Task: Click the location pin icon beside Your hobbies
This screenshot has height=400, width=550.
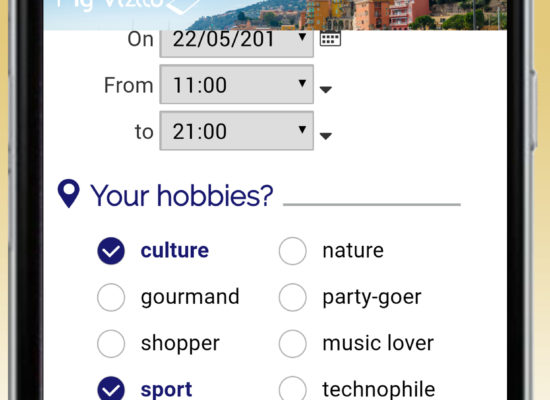Action: click(68, 193)
